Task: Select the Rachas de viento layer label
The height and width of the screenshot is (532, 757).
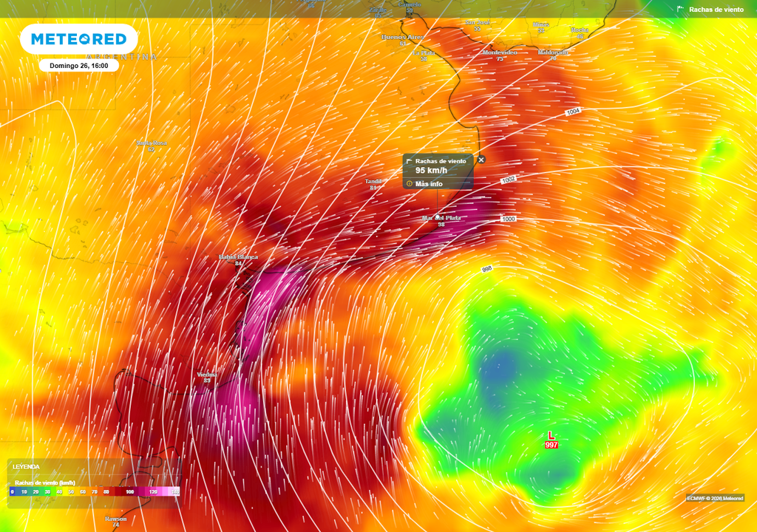Action: point(716,10)
